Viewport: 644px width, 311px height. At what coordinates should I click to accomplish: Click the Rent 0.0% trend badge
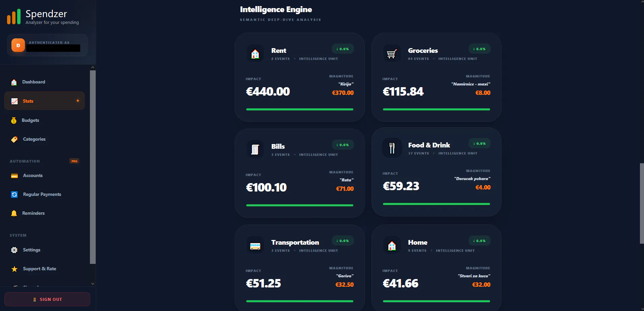point(343,49)
